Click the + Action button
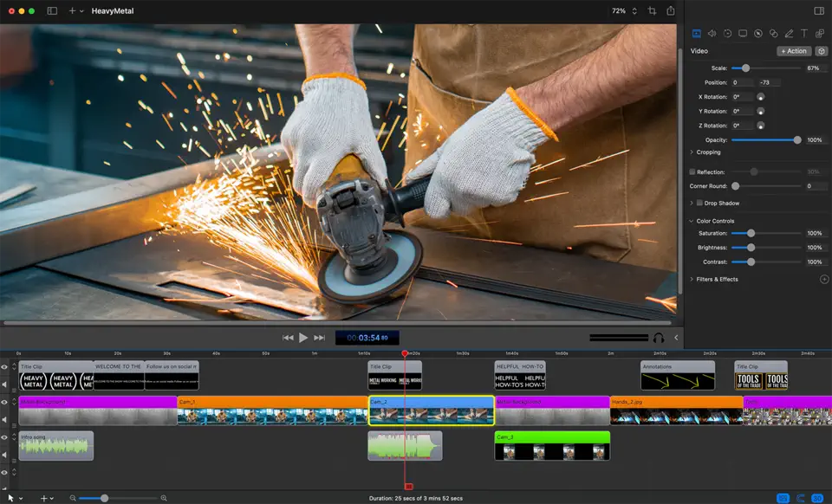The width and height of the screenshot is (832, 504). point(794,51)
